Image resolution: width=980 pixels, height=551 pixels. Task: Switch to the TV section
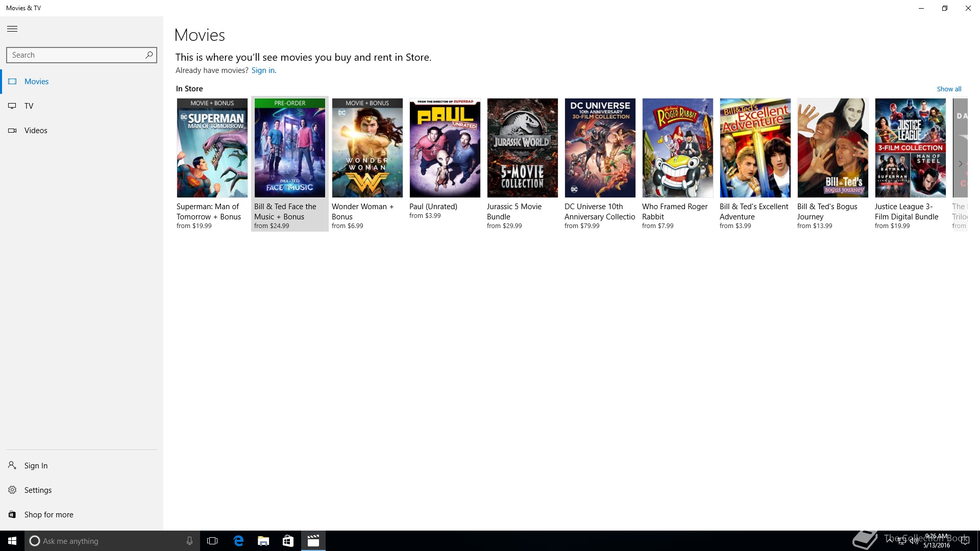click(x=82, y=106)
